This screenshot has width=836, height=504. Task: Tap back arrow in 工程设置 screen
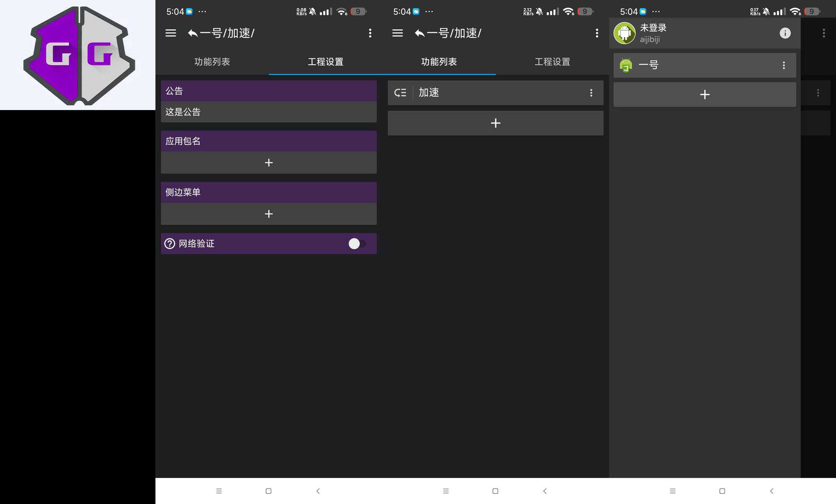(x=193, y=33)
